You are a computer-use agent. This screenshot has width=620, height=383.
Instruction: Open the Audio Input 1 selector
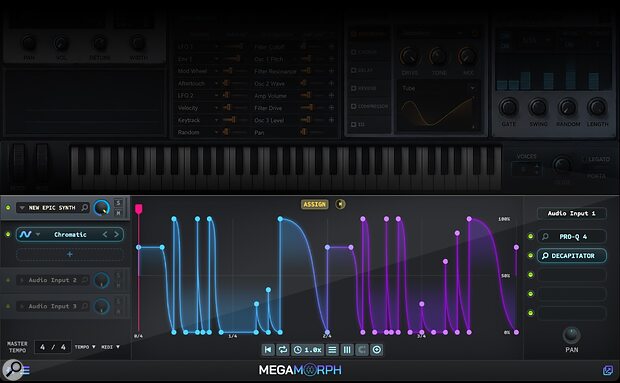[571, 213]
